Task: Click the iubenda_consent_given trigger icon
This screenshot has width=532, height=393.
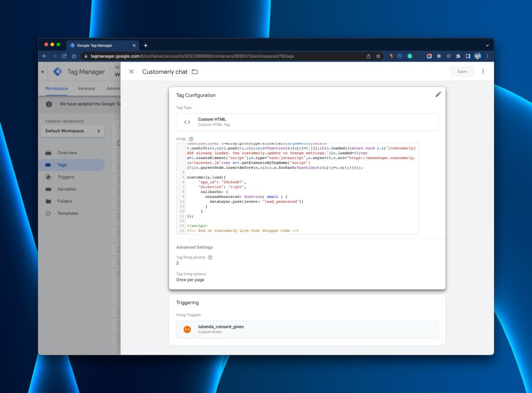Action: click(x=187, y=329)
